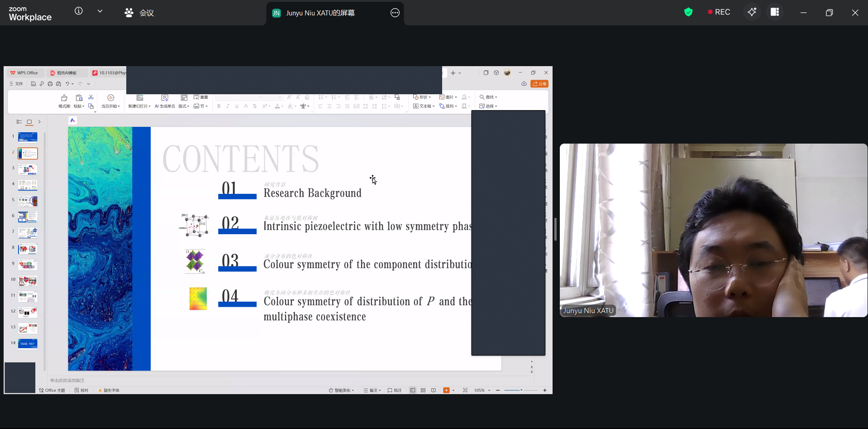Image resolution: width=868 pixels, height=429 pixels.
Task: Click the New Slide (新建幻灯片) icon
Action: (140, 98)
